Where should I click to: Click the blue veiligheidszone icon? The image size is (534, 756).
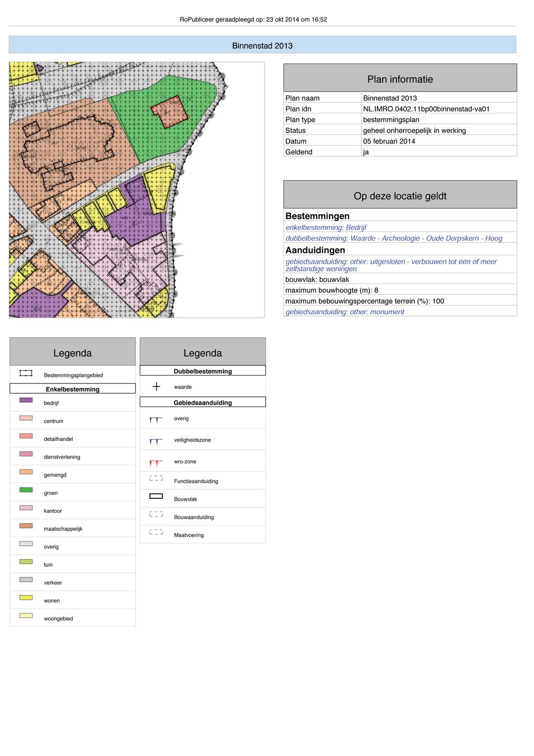(x=156, y=441)
